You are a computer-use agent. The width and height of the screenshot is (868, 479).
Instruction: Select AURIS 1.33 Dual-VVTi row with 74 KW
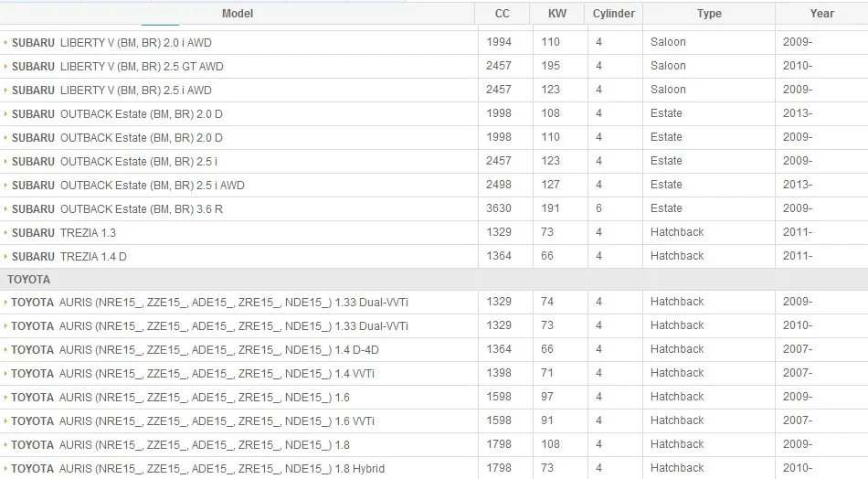point(434,303)
